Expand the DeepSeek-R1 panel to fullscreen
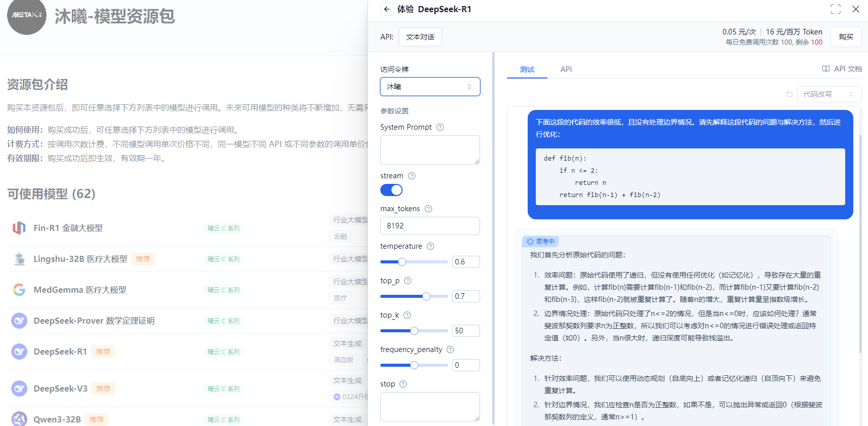This screenshot has height=426, width=868. (x=836, y=9)
